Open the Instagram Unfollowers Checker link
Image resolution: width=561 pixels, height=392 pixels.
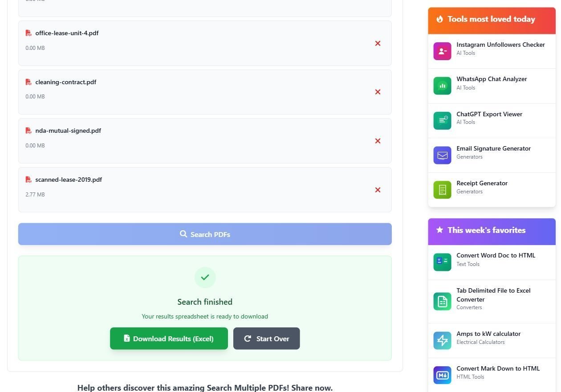coord(500,45)
